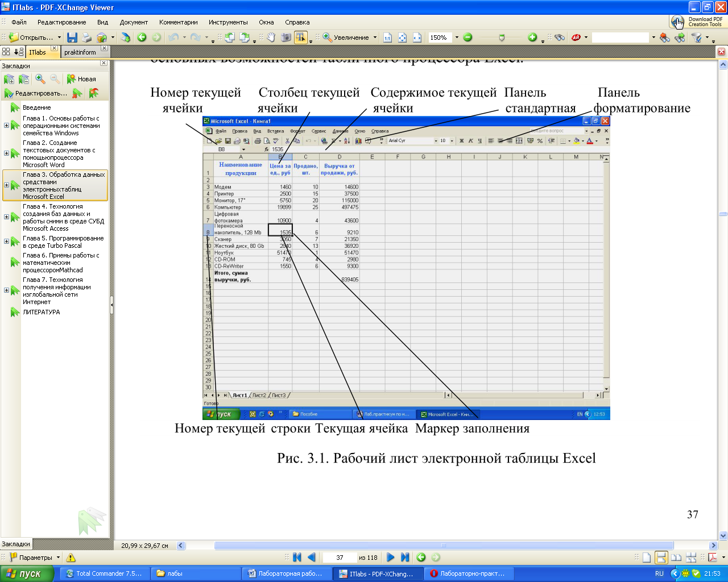Open the Комментарии menu
The width and height of the screenshot is (728, 582).
pyautogui.click(x=179, y=22)
